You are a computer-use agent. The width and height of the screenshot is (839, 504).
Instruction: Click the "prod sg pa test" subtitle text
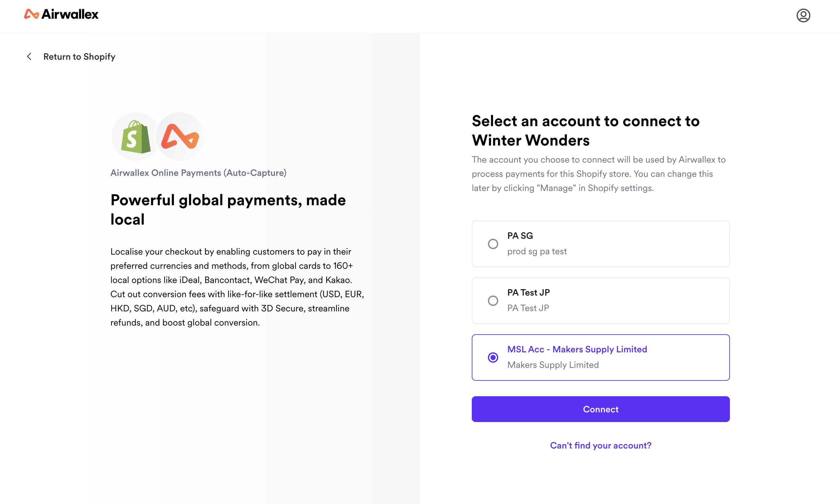pos(537,251)
